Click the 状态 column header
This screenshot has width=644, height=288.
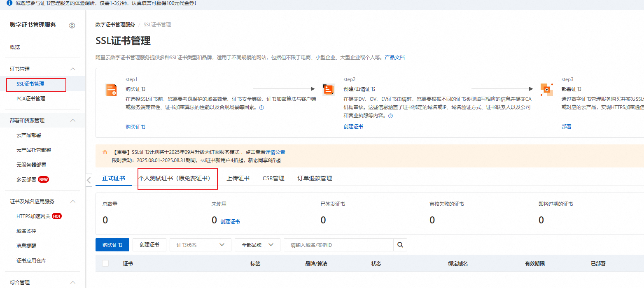376,263
